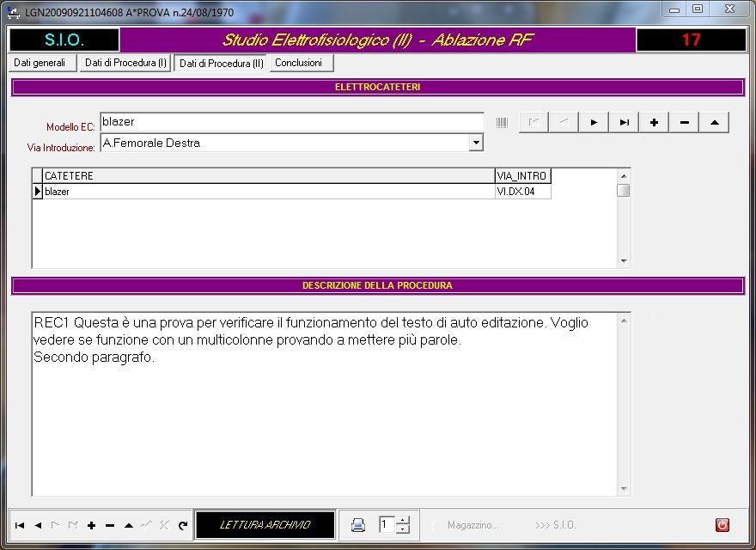Delete catheter record with minus button
Image resolution: width=756 pixels, height=550 pixels.
pyautogui.click(x=685, y=123)
